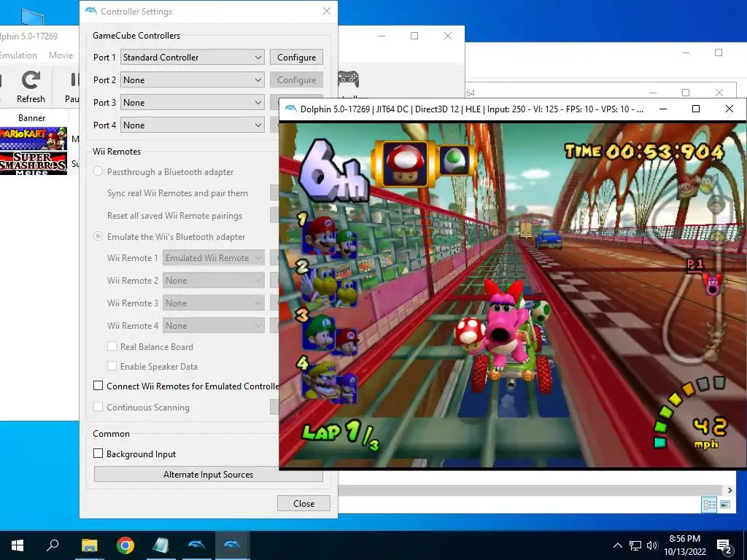Open the Wii Remote 3 dropdown

tap(214, 303)
